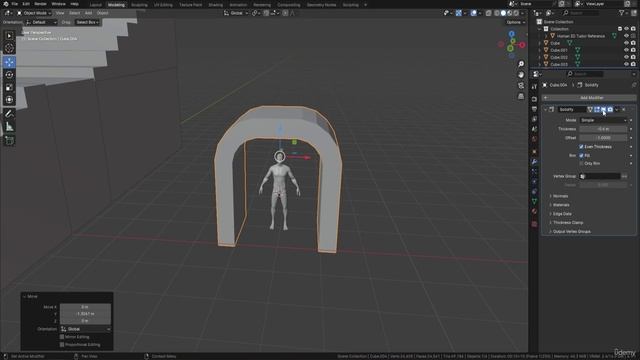Remove the Solidify modifier with X icon
The image size is (640, 360).
624,109
